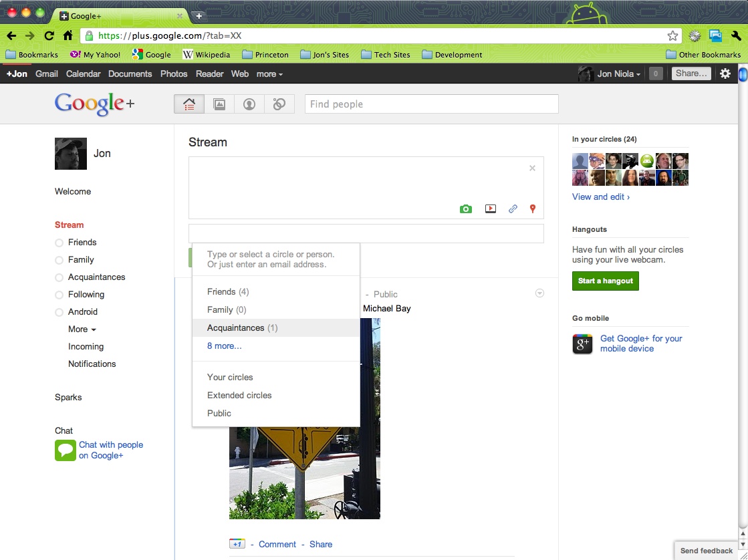Click Jon's profile picture in sidebar

71,154
